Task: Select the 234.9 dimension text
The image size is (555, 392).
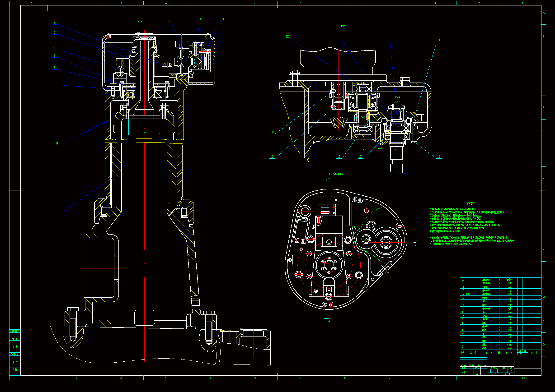Action: pyautogui.click(x=397, y=97)
